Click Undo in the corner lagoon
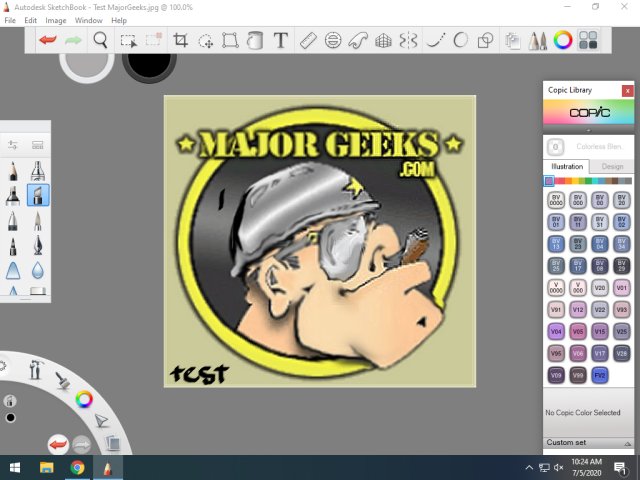 click(58, 444)
